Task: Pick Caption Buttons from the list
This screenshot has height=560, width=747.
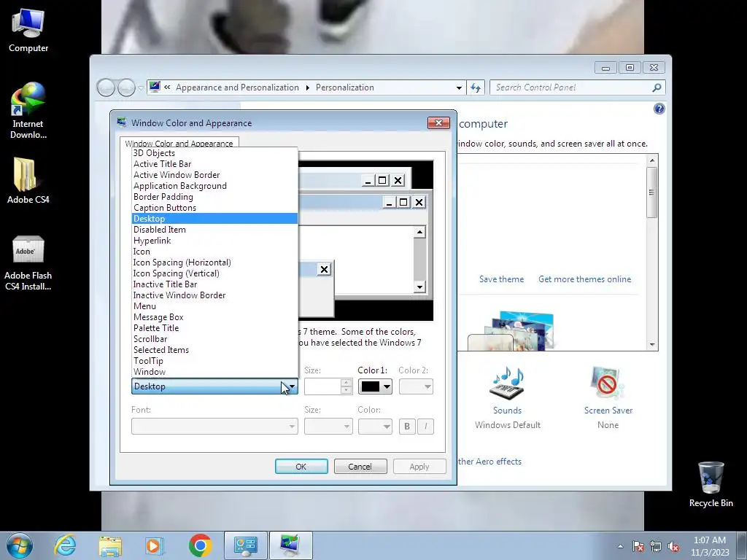Action: [214, 208]
